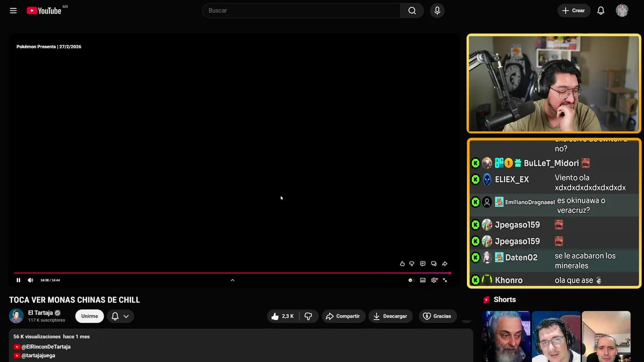Toggle autoplay switch in player controls
The height and width of the screenshot is (362, 644).
(x=410, y=280)
